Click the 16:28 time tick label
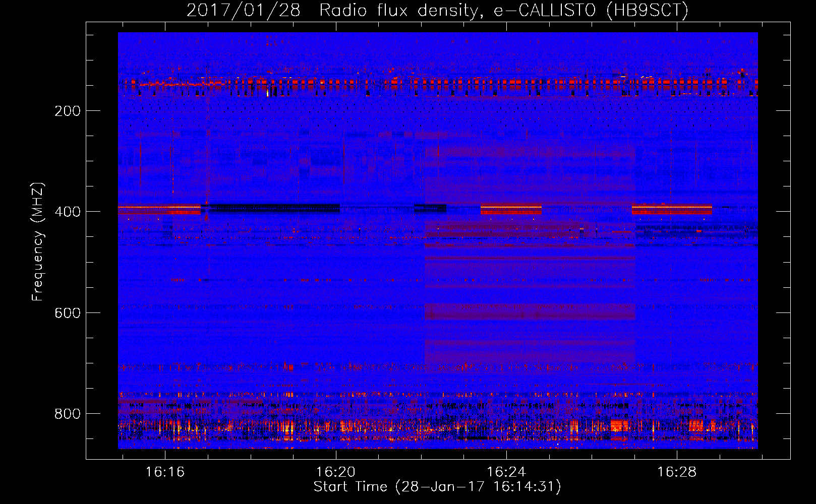The image size is (816, 504). (x=677, y=472)
